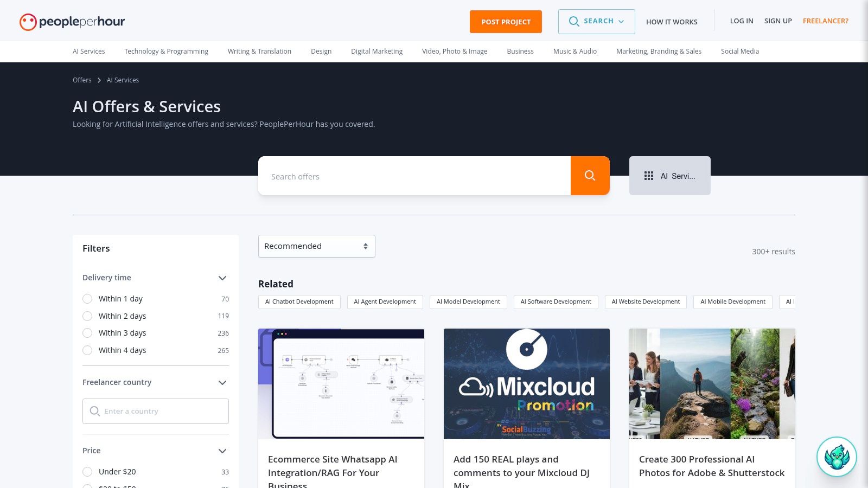Click the POST PROJECT button

click(506, 22)
